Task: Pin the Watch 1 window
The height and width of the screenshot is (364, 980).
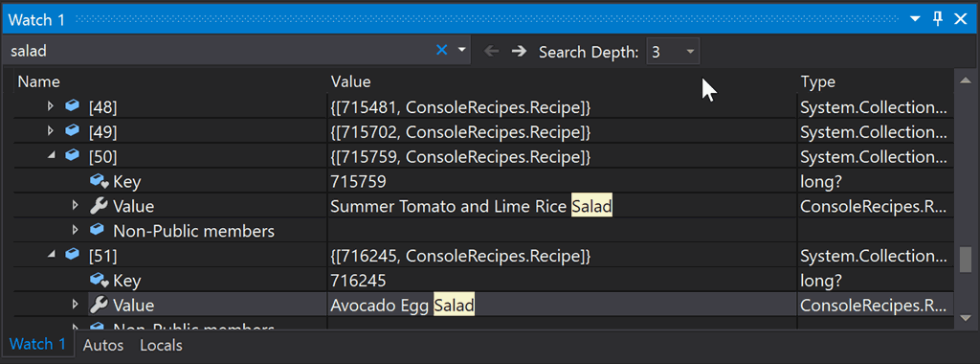Action: [938, 19]
